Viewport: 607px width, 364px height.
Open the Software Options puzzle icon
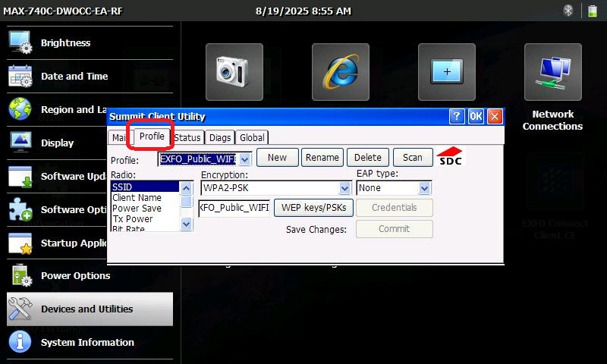coord(20,209)
